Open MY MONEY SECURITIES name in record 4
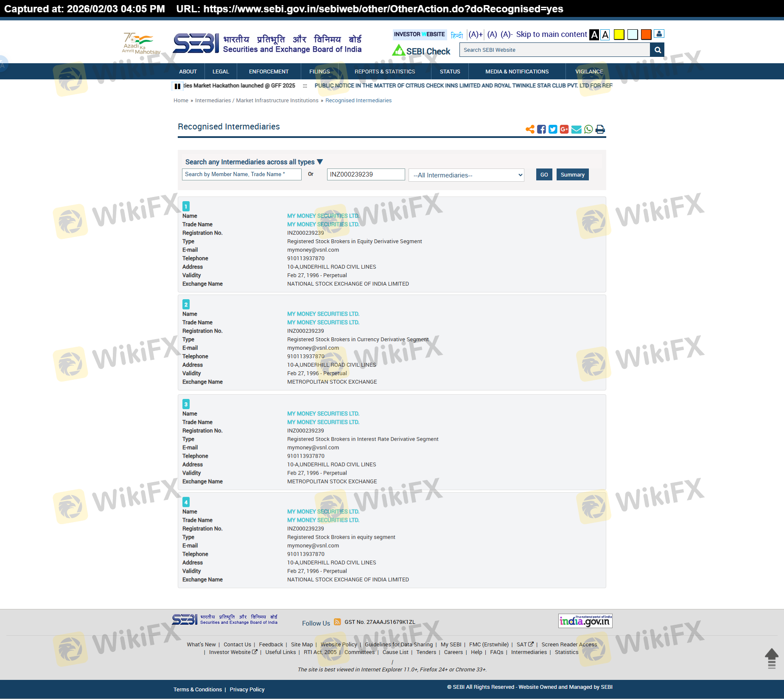Image resolution: width=784 pixels, height=699 pixels. (323, 512)
